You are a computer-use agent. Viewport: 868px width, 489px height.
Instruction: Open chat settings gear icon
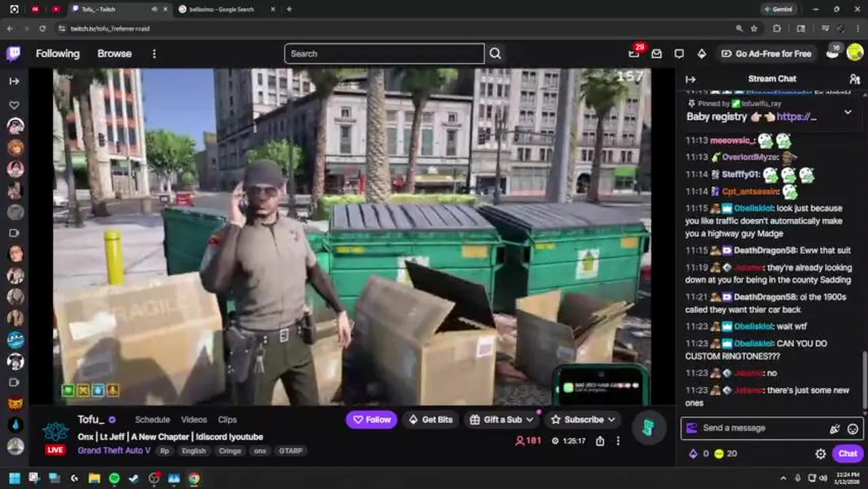pyautogui.click(x=820, y=454)
